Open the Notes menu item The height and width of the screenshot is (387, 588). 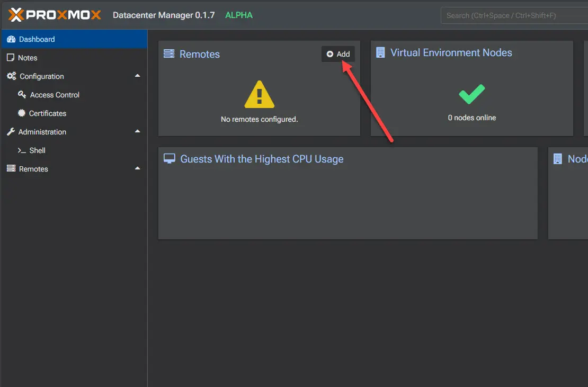coord(28,58)
